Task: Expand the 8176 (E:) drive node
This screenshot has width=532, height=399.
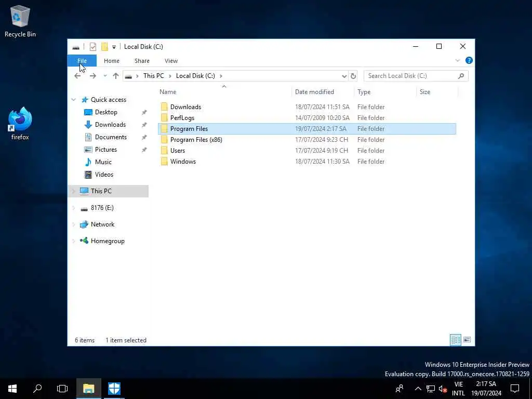Action: click(x=74, y=208)
